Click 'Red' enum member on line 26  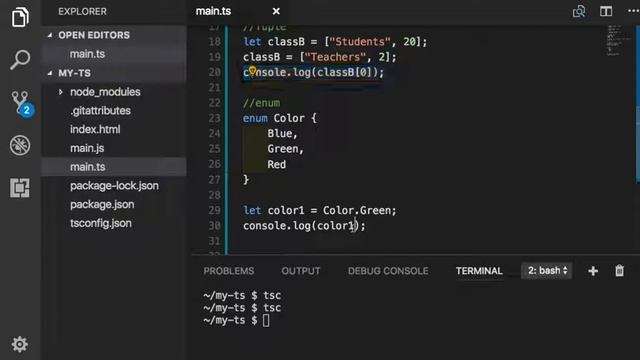click(x=276, y=164)
